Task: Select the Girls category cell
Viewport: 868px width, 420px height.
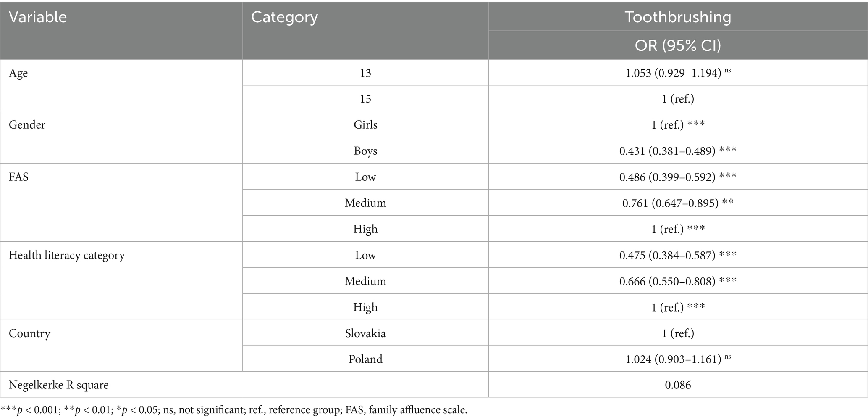Action: click(x=365, y=125)
